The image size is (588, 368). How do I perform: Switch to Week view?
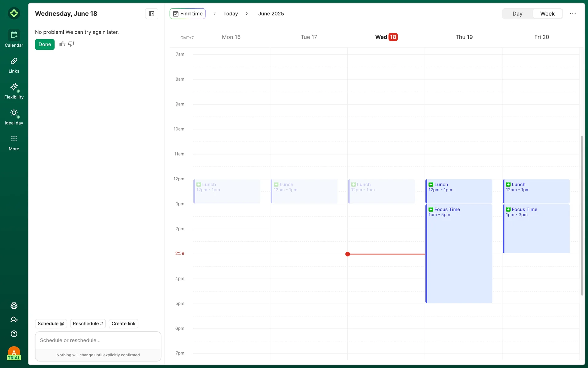point(547,14)
